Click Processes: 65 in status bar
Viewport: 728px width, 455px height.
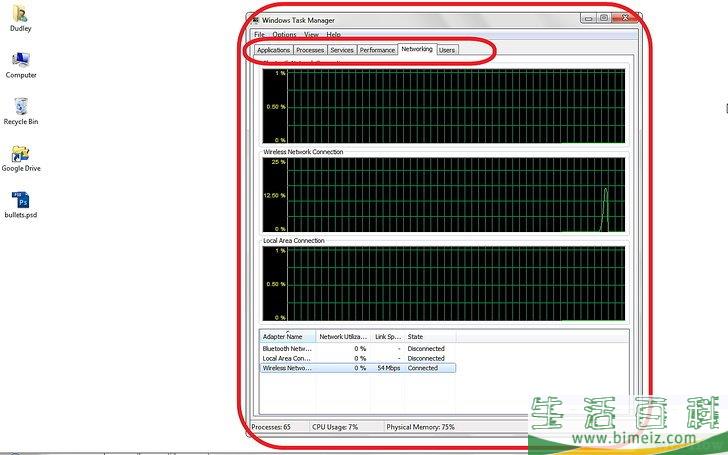pyautogui.click(x=271, y=427)
